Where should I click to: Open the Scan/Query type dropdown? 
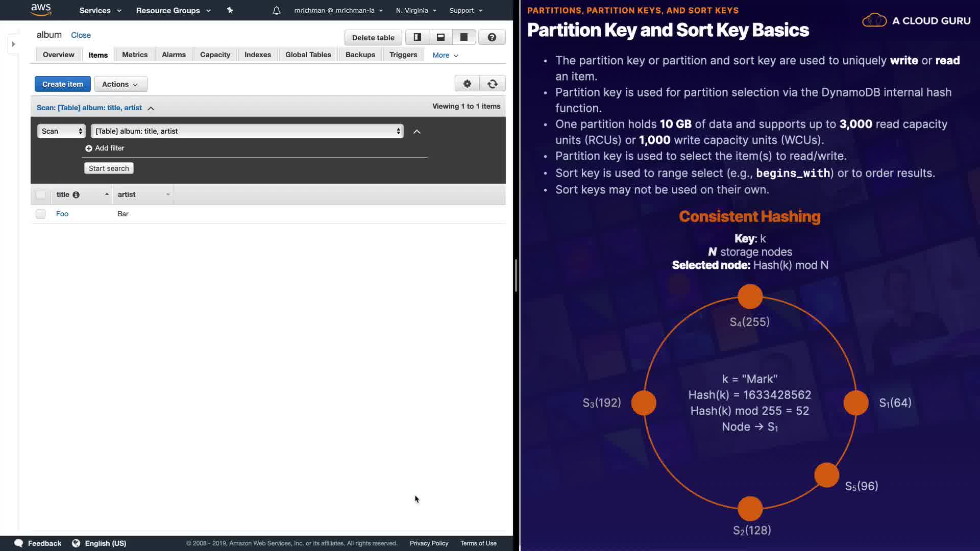coord(61,131)
